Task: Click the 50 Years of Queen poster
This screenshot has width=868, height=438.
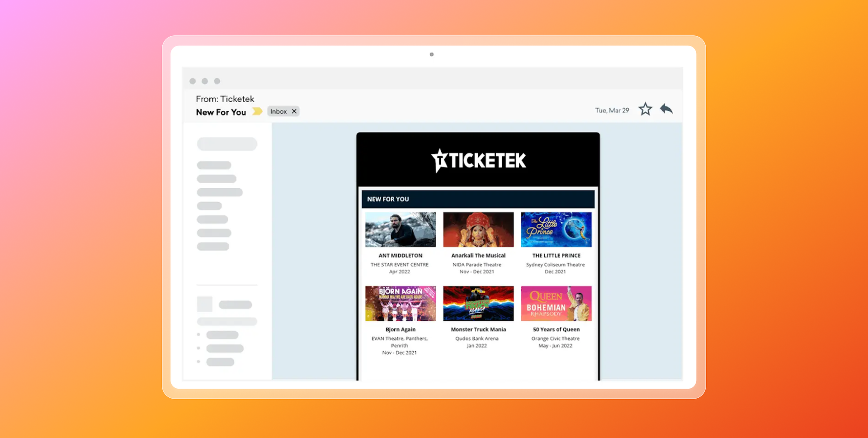Action: coord(556,303)
